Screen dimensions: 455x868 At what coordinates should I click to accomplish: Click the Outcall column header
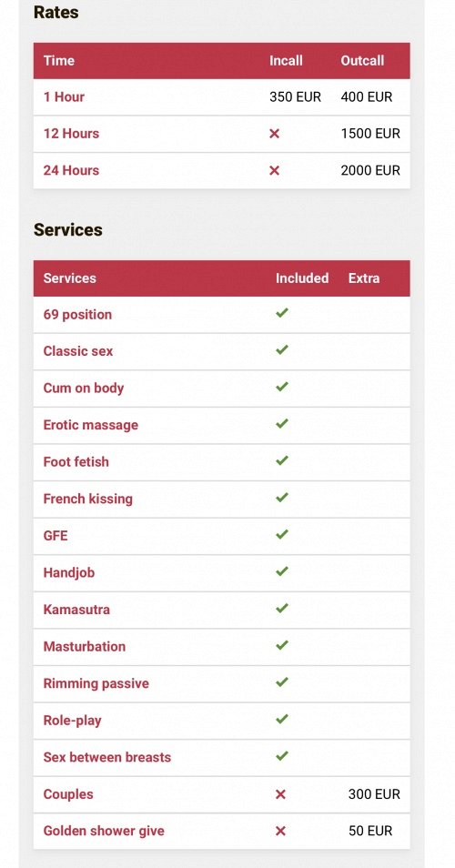362,61
